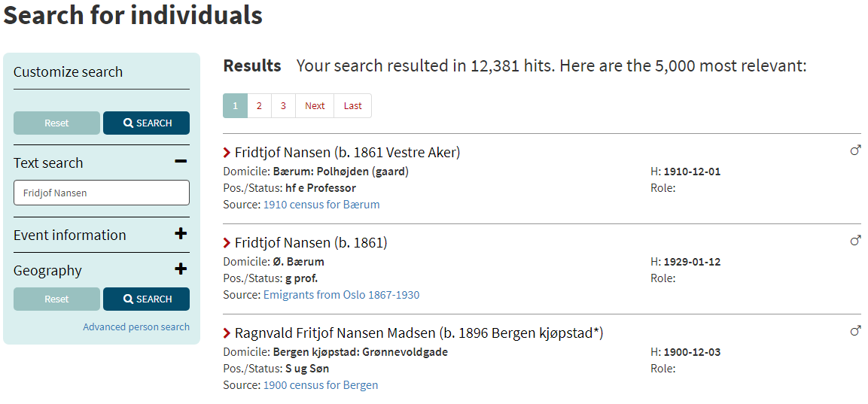Screen dimensions: 868x404
Task: Open the Advanced person search link
Action: (136, 327)
